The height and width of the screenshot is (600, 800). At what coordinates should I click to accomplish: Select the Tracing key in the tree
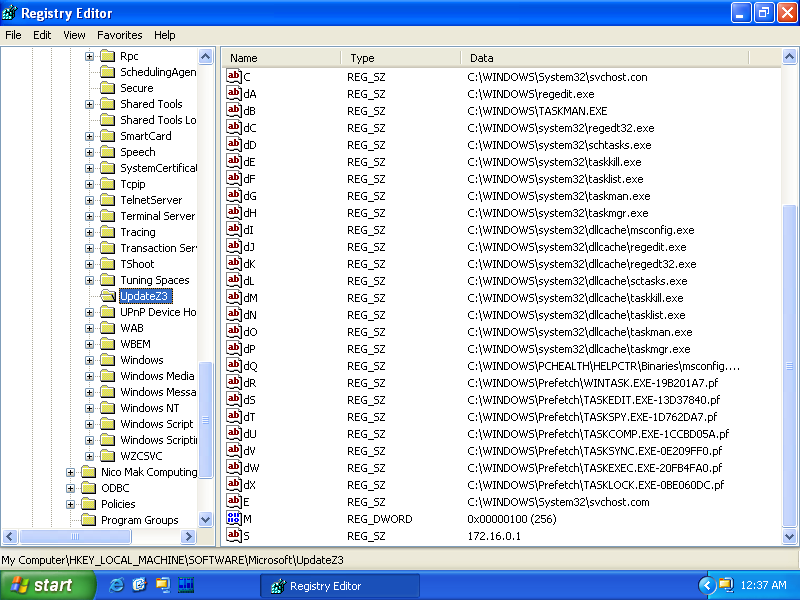[x=138, y=232]
